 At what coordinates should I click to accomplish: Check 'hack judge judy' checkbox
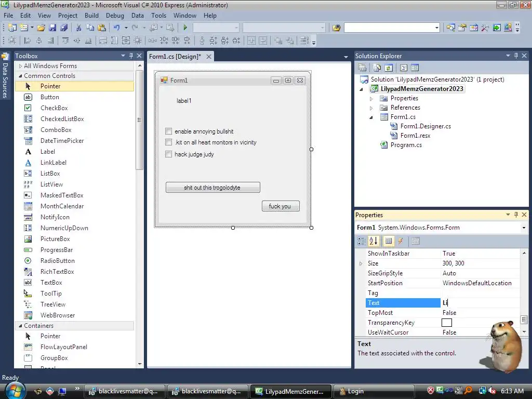[169, 154]
